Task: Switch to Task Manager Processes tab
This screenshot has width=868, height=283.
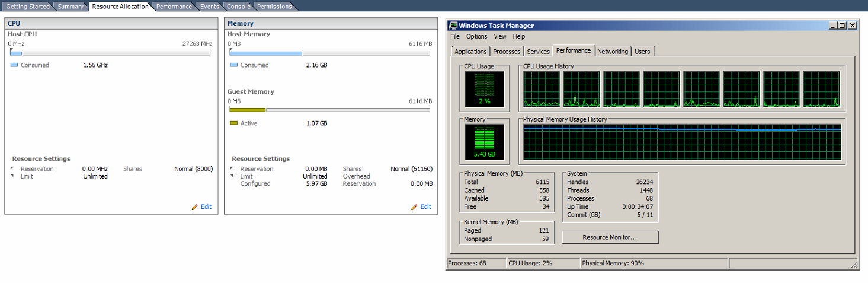Action: 507,52
